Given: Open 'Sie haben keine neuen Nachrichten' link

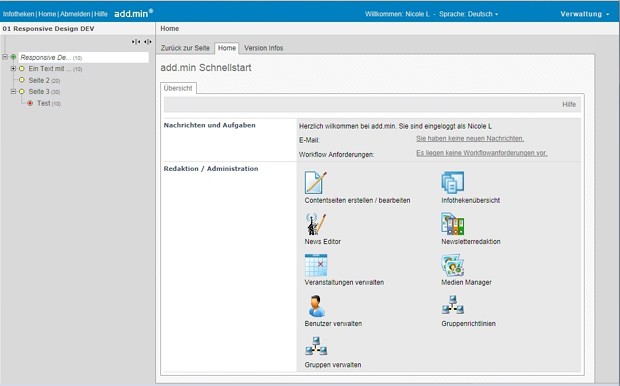Looking at the screenshot, I should [x=470, y=138].
